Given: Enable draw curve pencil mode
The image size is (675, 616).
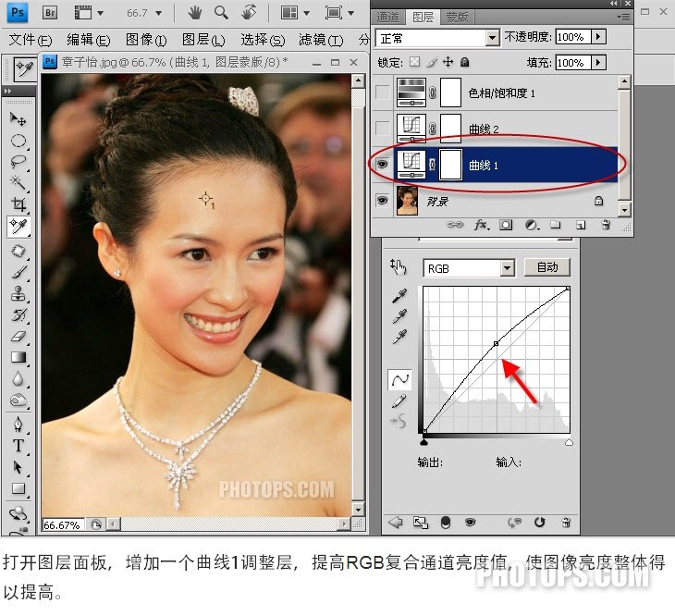Looking at the screenshot, I should click(399, 401).
